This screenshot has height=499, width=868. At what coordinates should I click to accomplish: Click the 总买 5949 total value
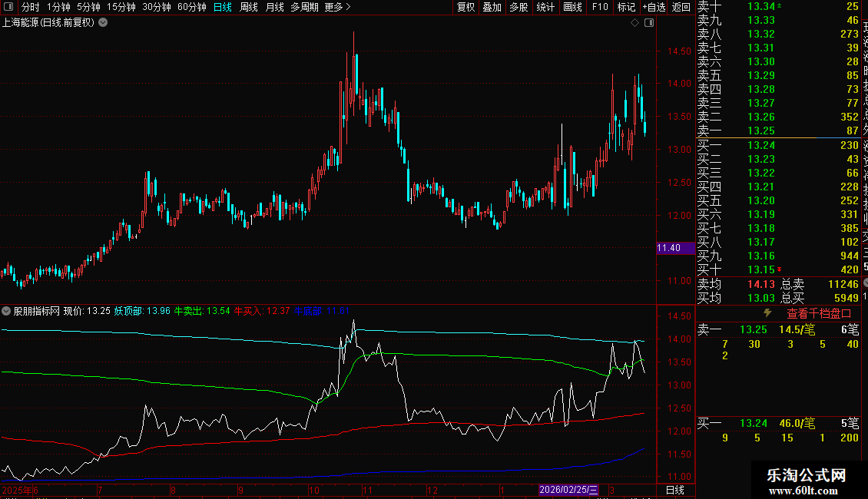[x=820, y=298]
